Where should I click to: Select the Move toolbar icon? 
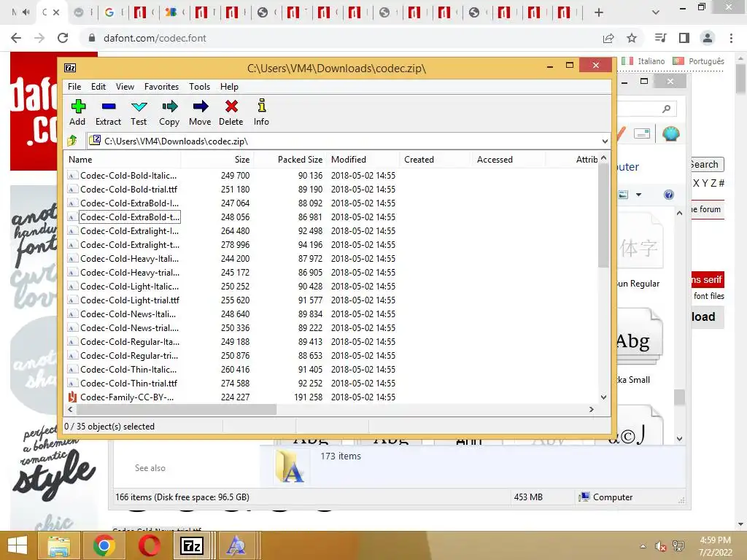tap(200, 112)
